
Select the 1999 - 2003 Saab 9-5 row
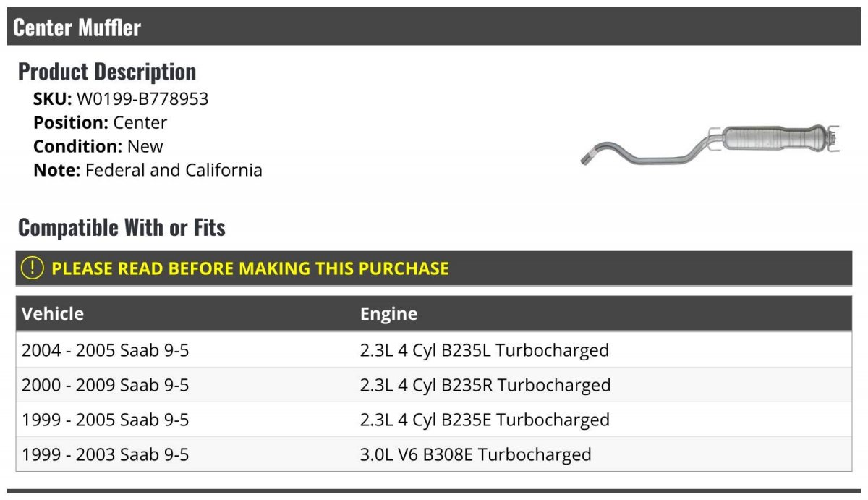(106, 454)
